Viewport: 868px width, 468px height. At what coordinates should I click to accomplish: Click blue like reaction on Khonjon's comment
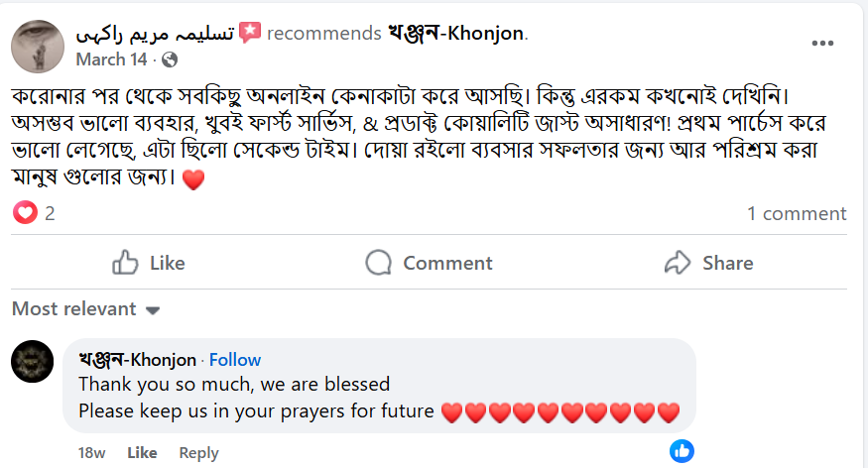(x=682, y=451)
